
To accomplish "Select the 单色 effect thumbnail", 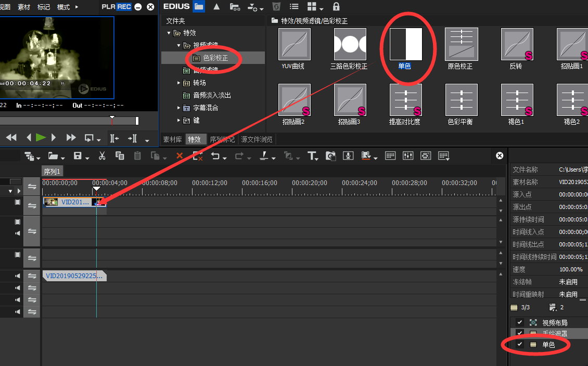I will pyautogui.click(x=406, y=44).
